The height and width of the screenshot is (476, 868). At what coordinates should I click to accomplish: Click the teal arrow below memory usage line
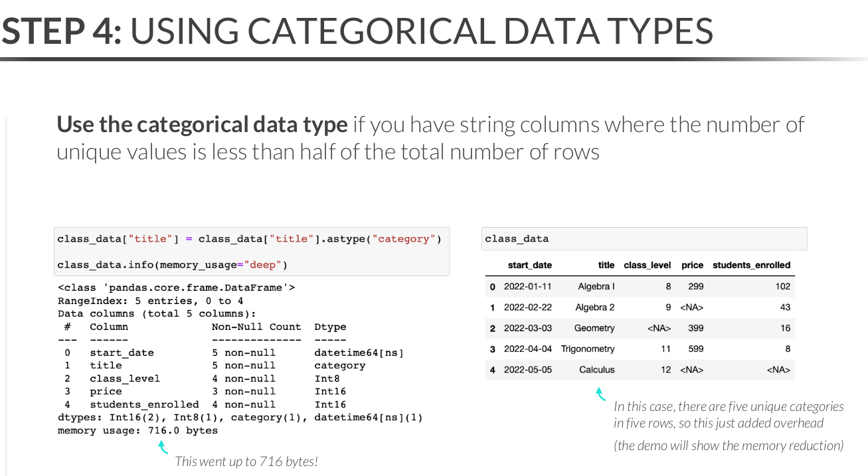click(x=163, y=447)
